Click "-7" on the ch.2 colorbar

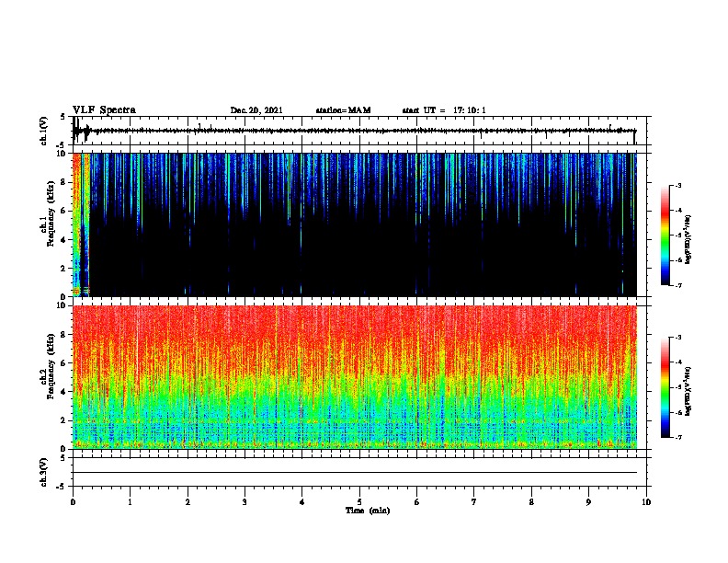coord(677,437)
